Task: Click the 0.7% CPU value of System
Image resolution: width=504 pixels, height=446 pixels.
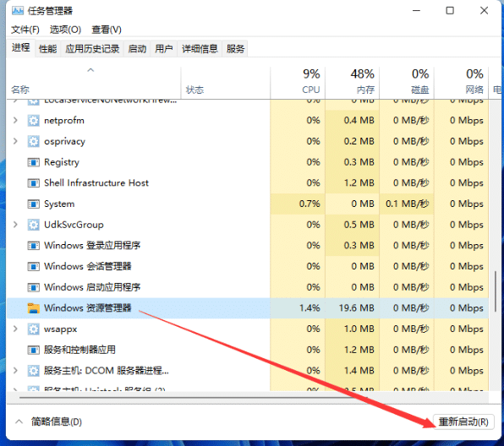Action: coord(310,204)
